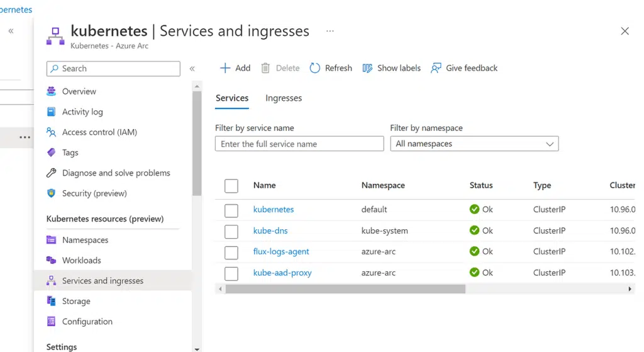Collapse the far-left navigation with double chevron
Image resolution: width=644 pixels, height=352 pixels.
pos(11,31)
